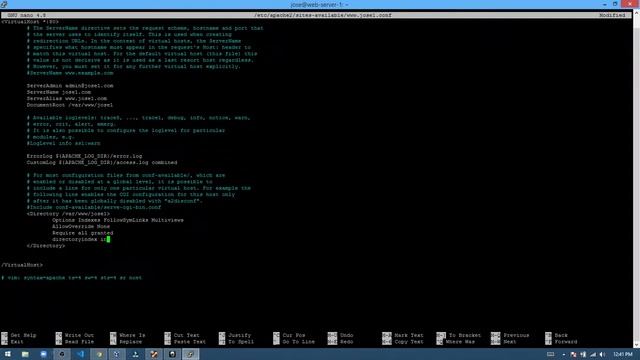Open the Action Center flag icon
The image size is (640, 360).
(573, 354)
